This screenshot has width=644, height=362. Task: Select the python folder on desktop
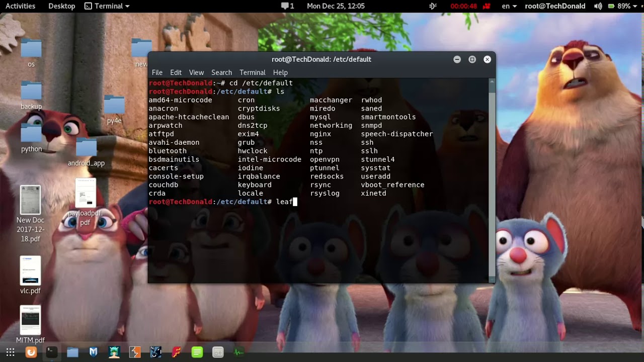pos(31,138)
